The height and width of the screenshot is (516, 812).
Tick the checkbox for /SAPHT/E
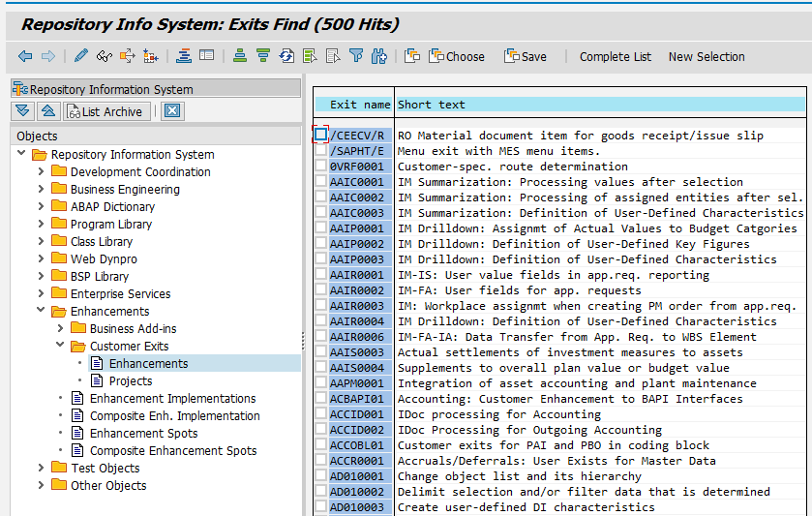coord(320,150)
